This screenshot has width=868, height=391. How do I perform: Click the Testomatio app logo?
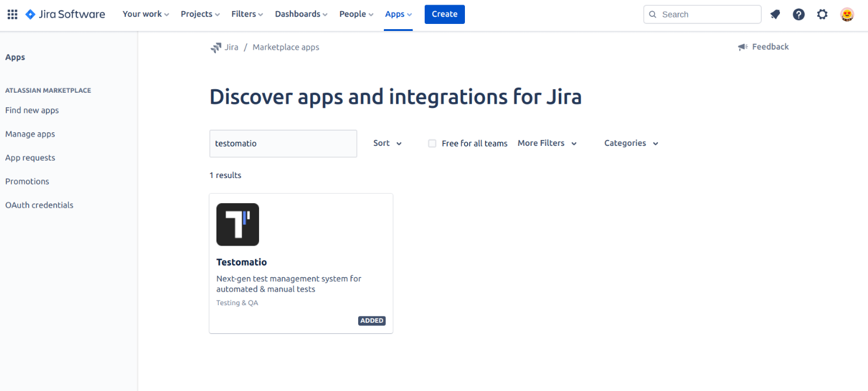coord(237,224)
